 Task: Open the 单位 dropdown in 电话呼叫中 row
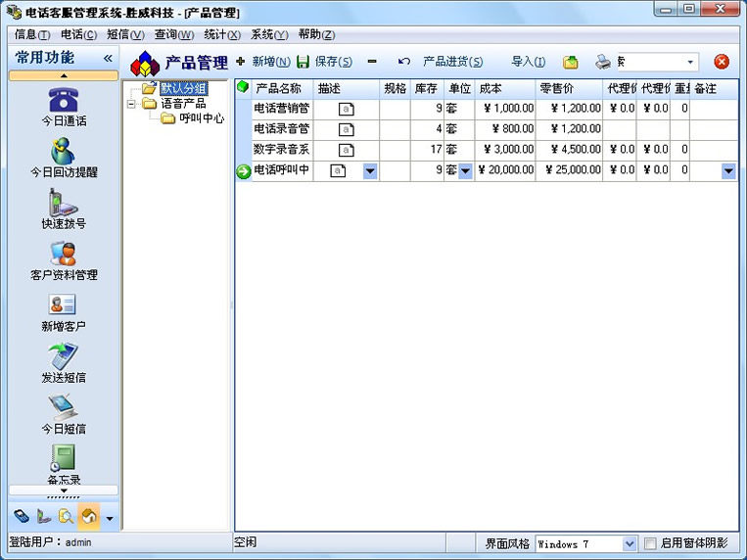[465, 170]
